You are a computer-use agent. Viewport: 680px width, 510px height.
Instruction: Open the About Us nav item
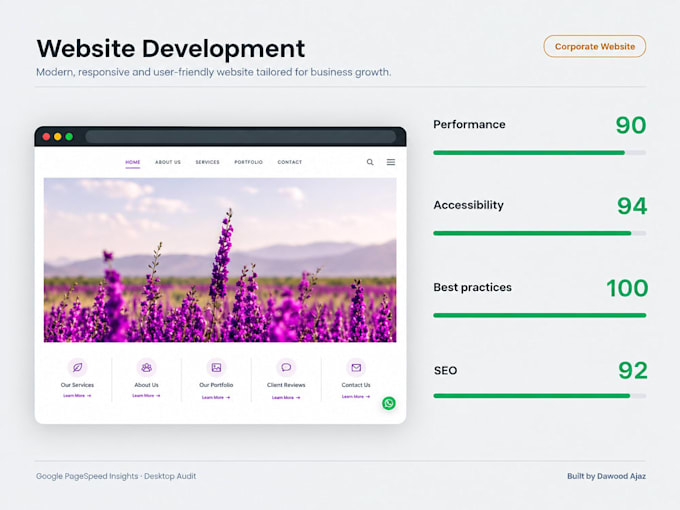pyautogui.click(x=168, y=162)
